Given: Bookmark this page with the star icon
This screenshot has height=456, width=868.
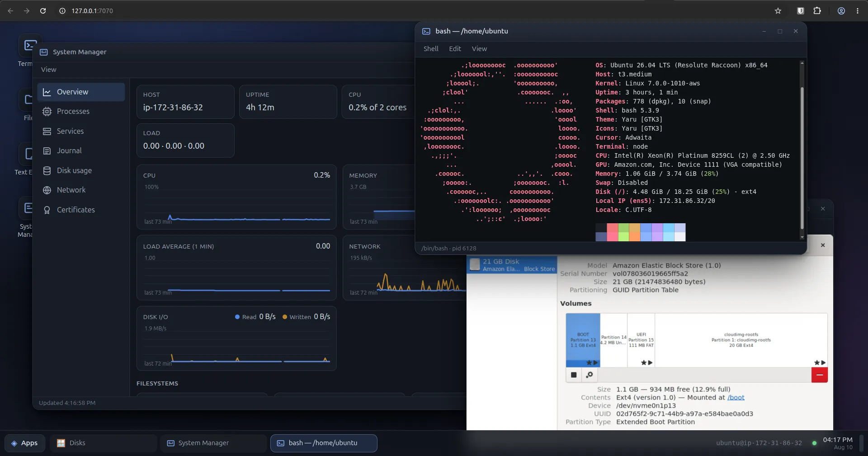Looking at the screenshot, I should [x=778, y=11].
